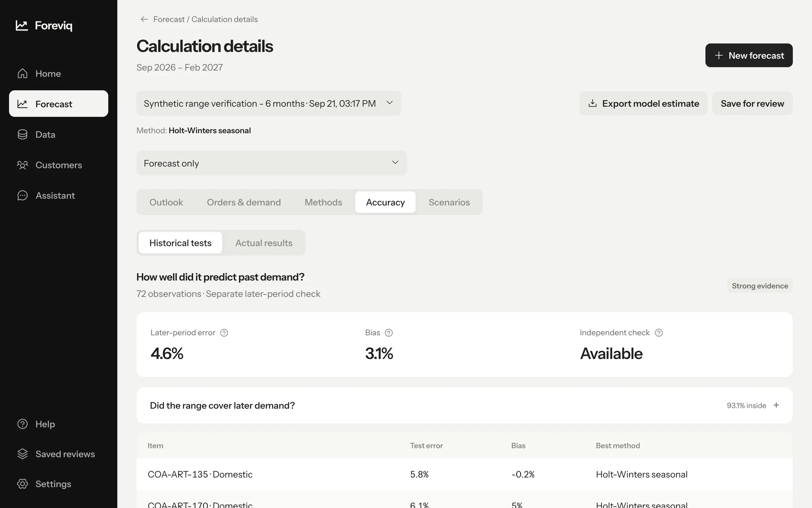Open Home via its house icon
The height and width of the screenshot is (508, 812).
(x=22, y=73)
